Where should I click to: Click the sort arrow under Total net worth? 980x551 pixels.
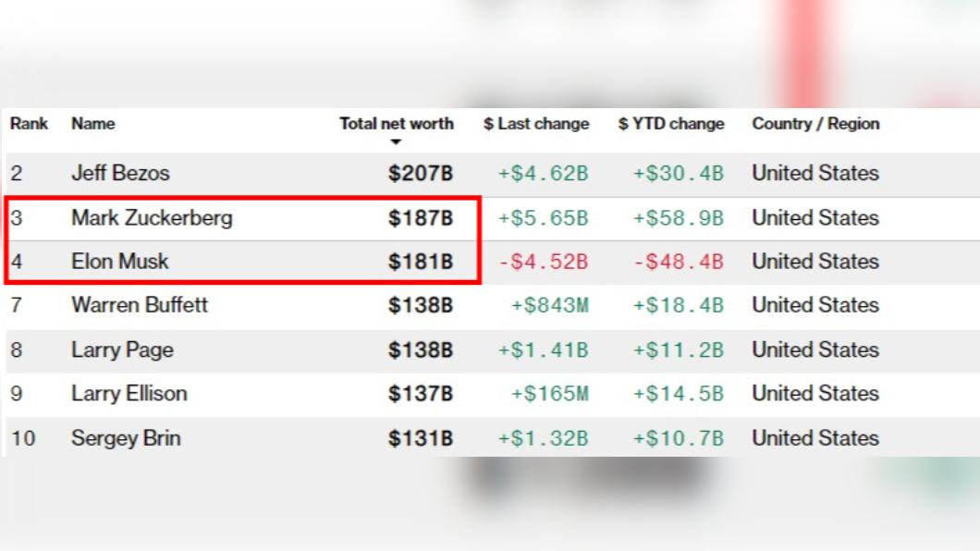tap(395, 141)
